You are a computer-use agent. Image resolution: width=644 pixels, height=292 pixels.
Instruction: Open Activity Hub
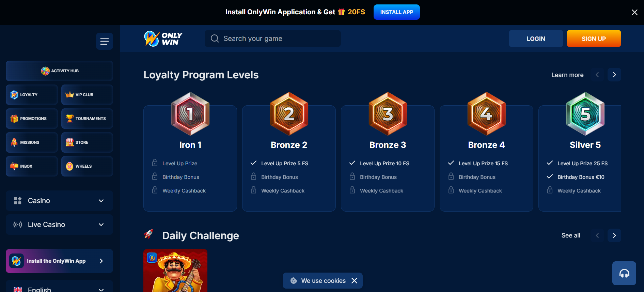pyautogui.click(x=59, y=71)
